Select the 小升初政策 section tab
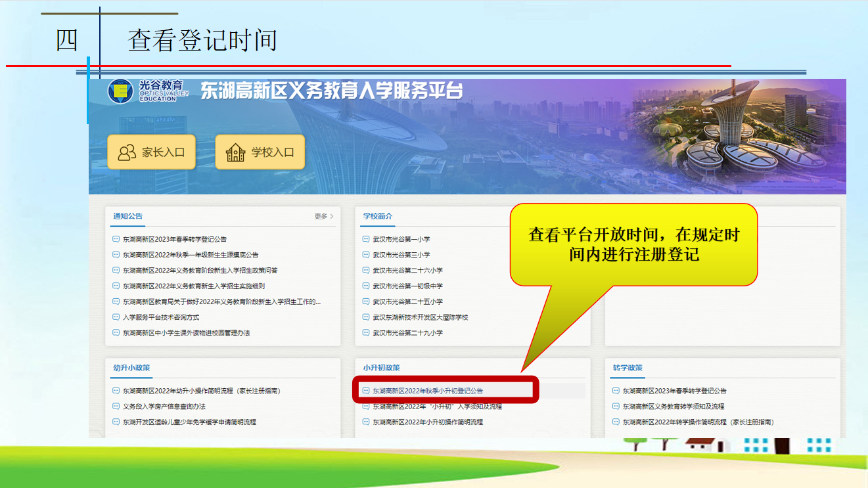Viewport: 868px width, 488px height. (381, 368)
